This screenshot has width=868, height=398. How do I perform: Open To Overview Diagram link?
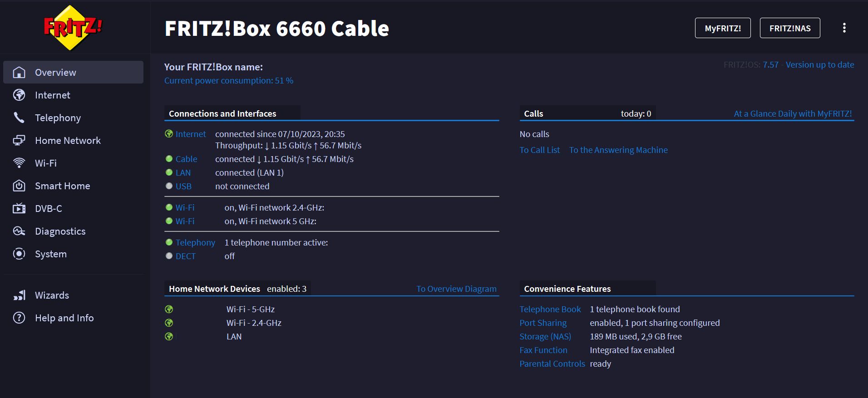tap(456, 289)
